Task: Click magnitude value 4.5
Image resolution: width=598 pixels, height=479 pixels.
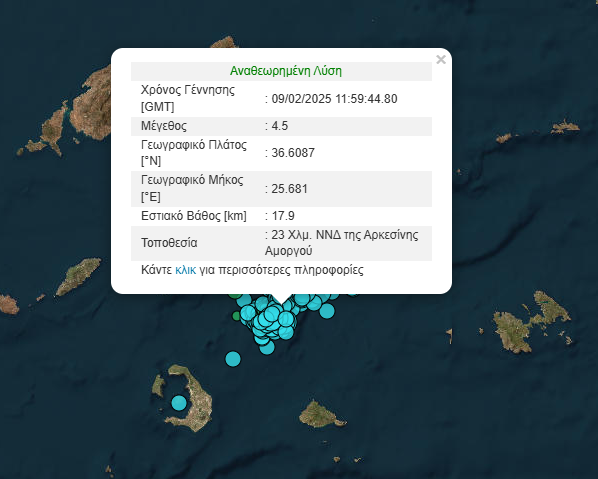Action: tap(280, 126)
